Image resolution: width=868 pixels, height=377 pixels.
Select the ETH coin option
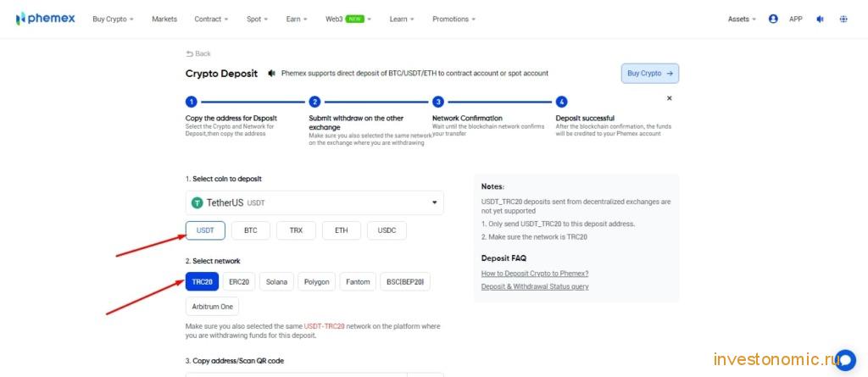[342, 230]
